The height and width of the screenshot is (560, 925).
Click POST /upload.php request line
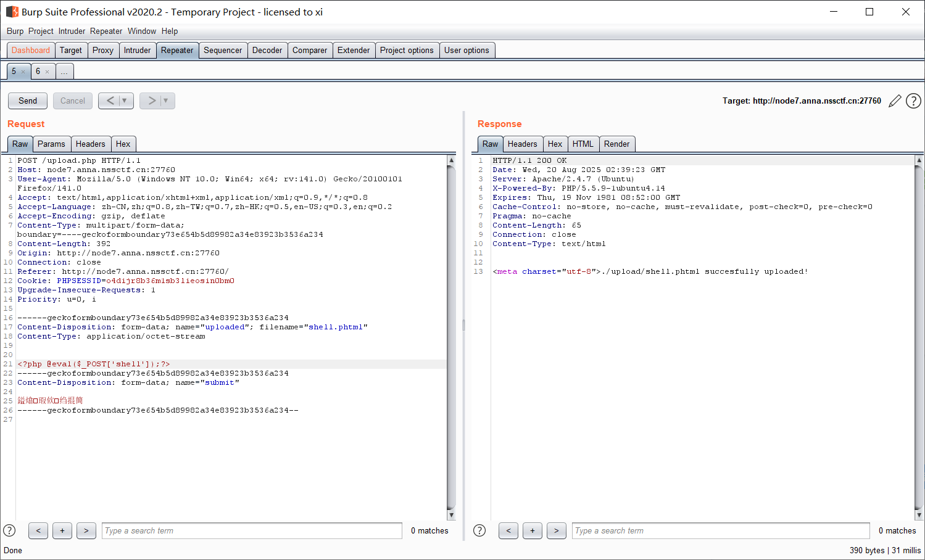[x=79, y=160]
